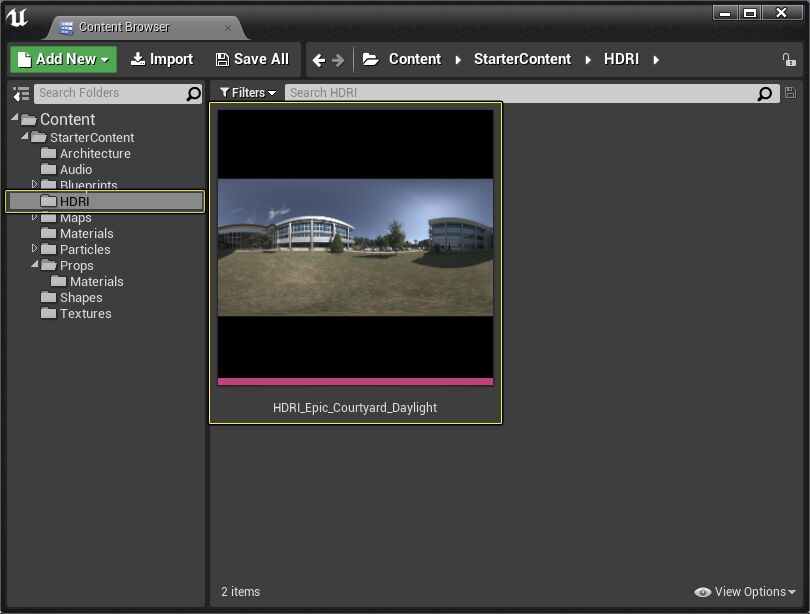Click Save All to save assets

(x=252, y=59)
